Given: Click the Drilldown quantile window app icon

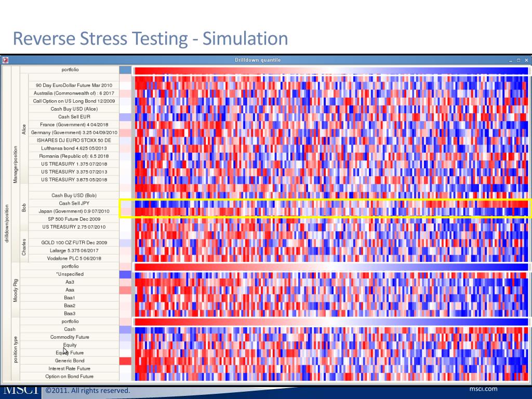Looking at the screenshot, I should [x=5, y=60].
